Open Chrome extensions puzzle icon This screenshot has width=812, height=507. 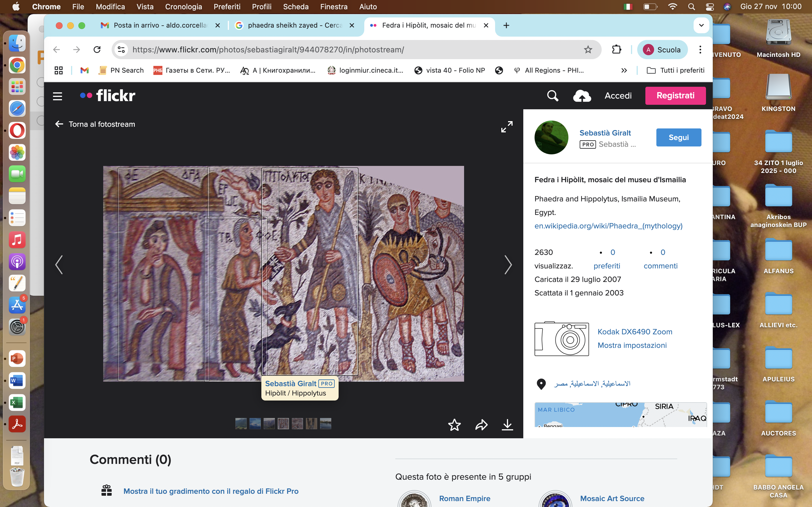point(616,50)
